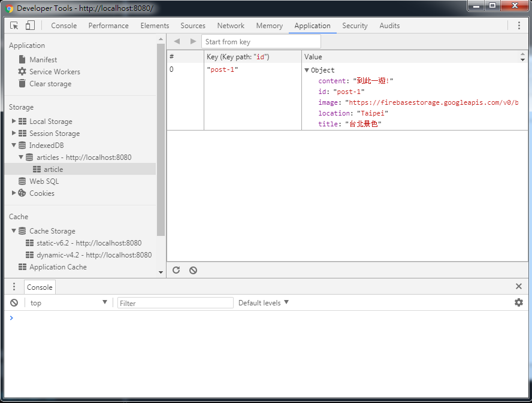Click the title "台北景色" value
The height and width of the screenshot is (403, 532).
363,124
